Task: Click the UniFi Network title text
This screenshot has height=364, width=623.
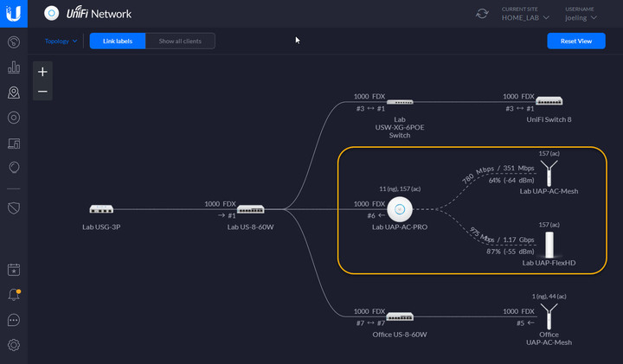Action: pyautogui.click(x=99, y=14)
